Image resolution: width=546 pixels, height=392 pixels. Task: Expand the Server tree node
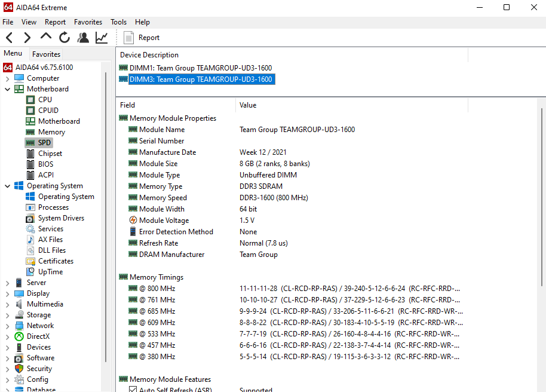[x=8, y=283]
